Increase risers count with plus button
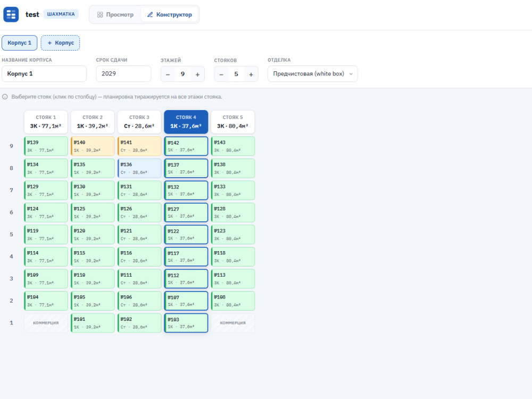532x399 pixels. pos(251,74)
